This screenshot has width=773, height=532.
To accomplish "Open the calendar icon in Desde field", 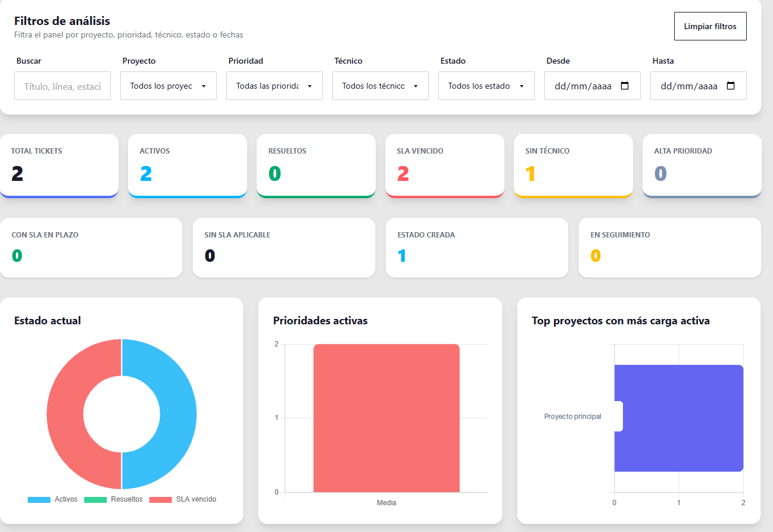I will point(625,86).
